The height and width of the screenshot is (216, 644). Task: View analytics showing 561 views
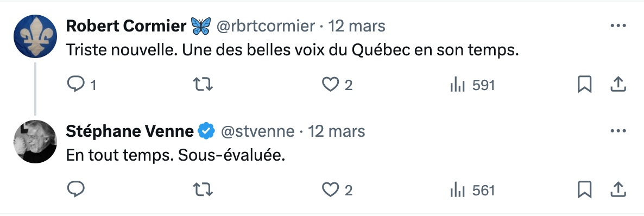pyautogui.click(x=472, y=190)
